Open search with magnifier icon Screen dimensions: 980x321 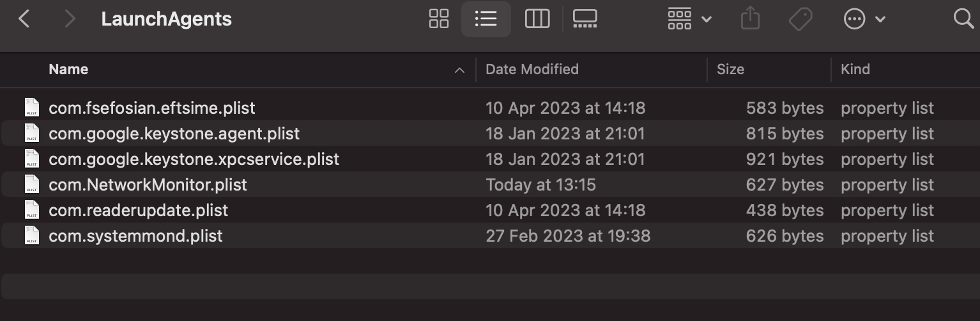click(x=963, y=19)
